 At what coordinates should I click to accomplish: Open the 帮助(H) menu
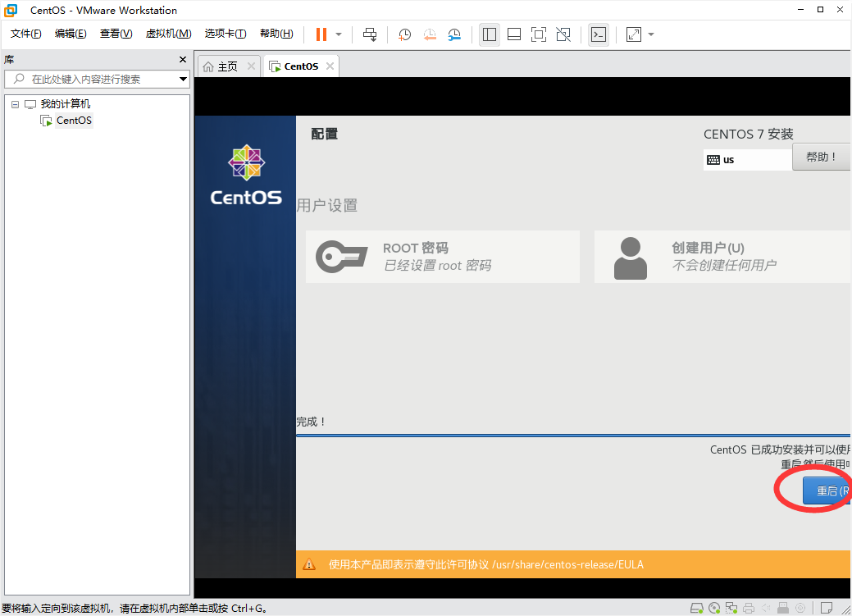pyautogui.click(x=276, y=34)
